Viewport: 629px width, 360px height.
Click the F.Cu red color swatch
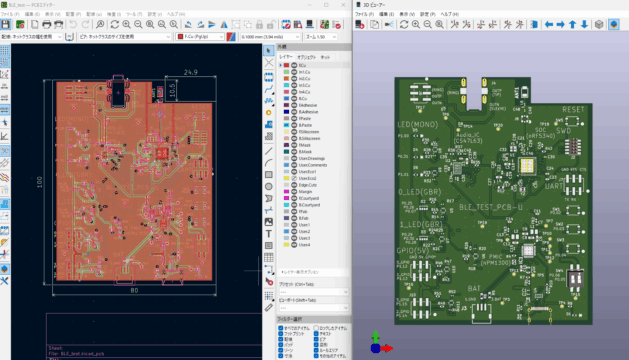286,65
